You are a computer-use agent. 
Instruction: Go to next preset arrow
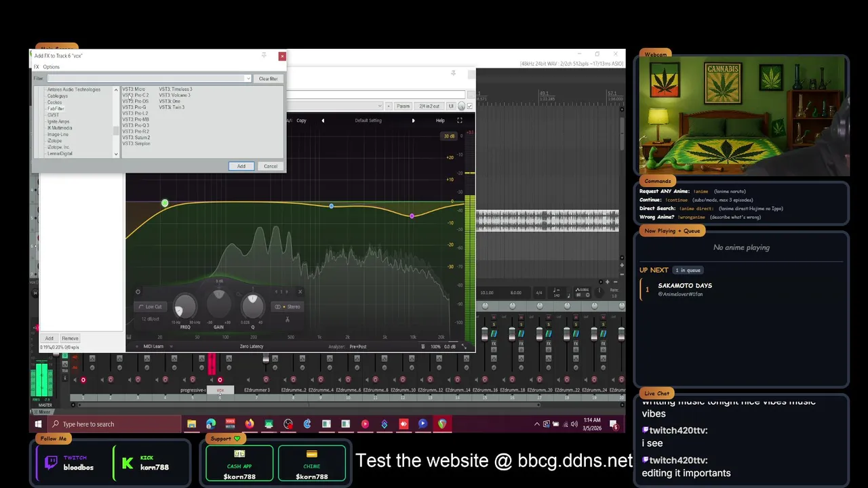click(x=413, y=121)
